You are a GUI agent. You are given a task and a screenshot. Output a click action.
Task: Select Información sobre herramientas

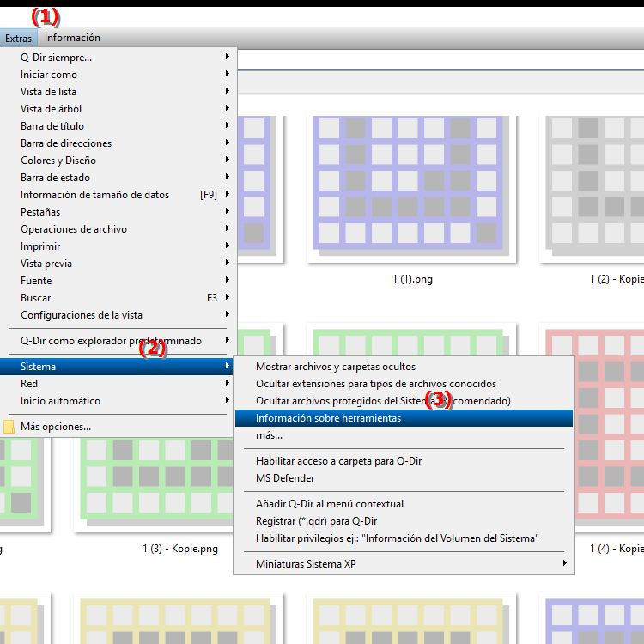(x=404, y=418)
